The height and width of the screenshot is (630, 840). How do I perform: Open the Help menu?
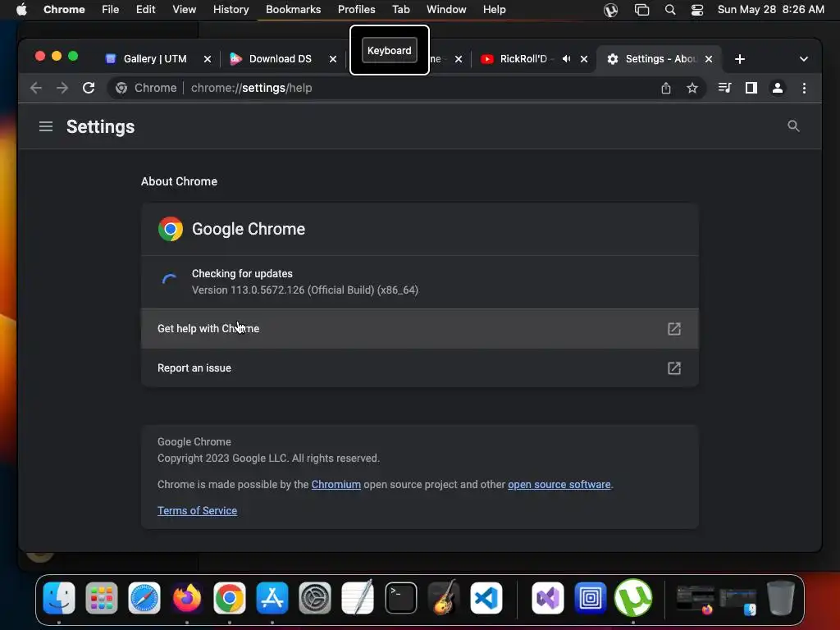tap(494, 10)
